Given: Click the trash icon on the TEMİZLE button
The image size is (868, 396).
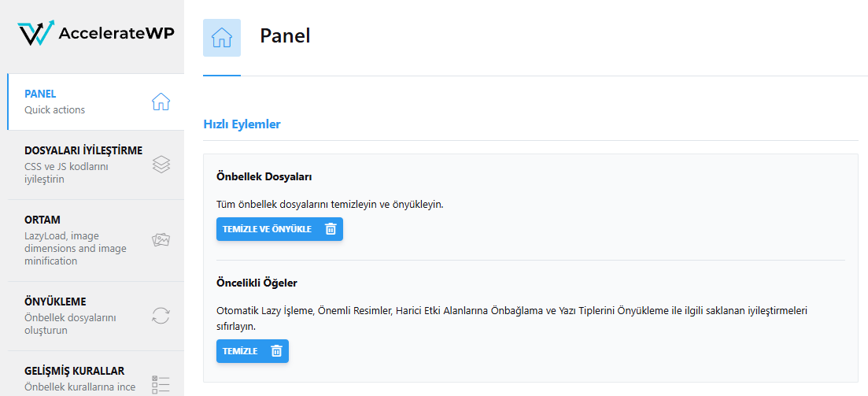Looking at the screenshot, I should (x=276, y=351).
